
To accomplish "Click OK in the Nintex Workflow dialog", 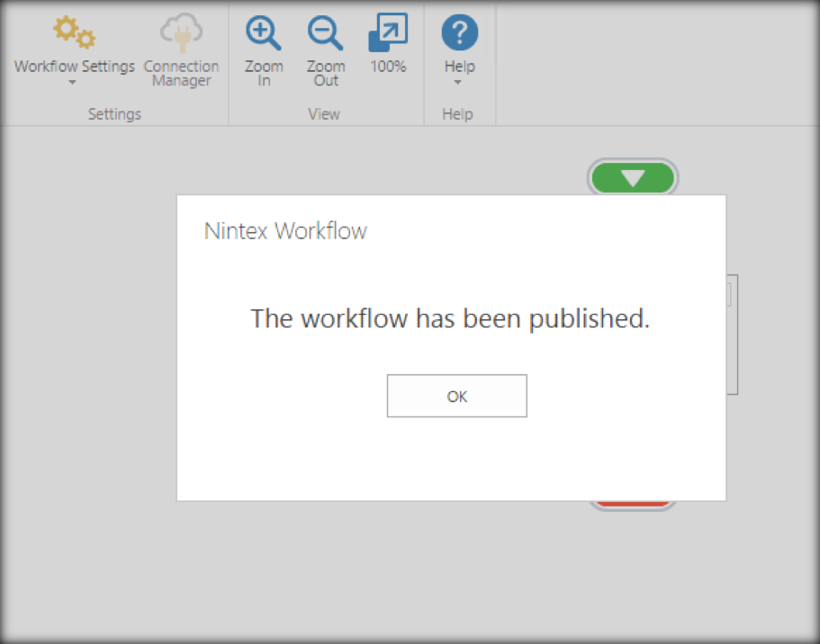I will click(x=456, y=396).
